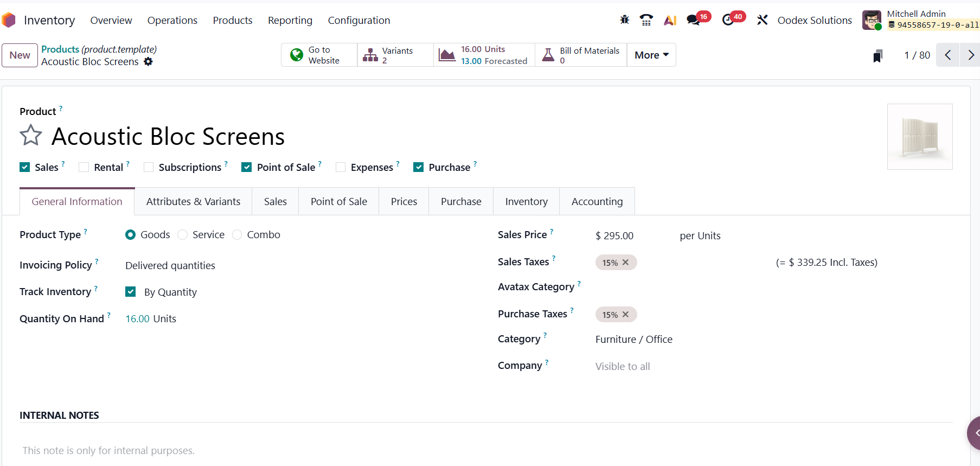
Task: Open the Category field Furniture / Office
Action: click(x=633, y=340)
